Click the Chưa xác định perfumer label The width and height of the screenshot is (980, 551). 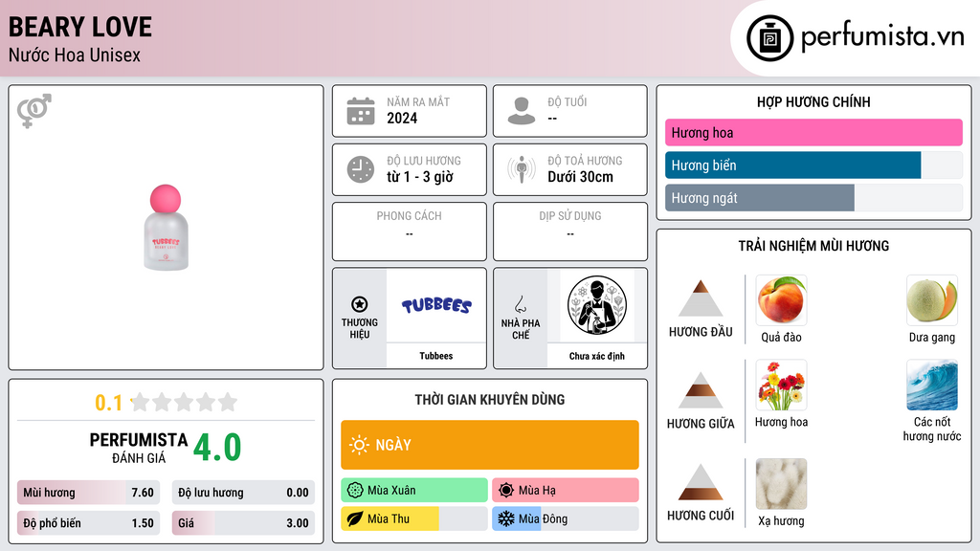click(597, 356)
